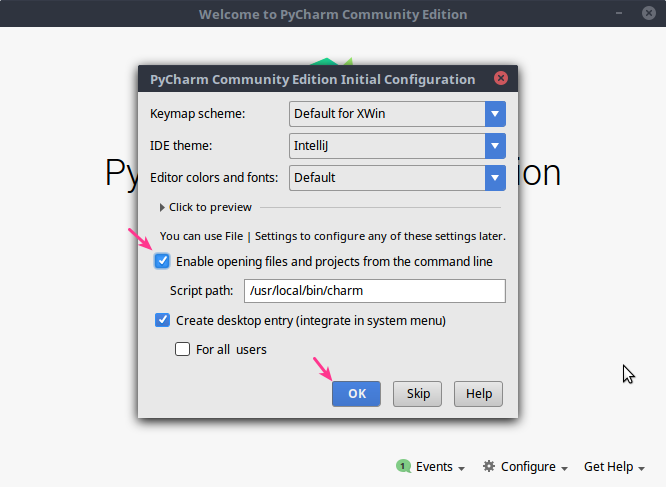Screen dimensions: 666x487
Task: Open the Events notification menu
Action: point(431,467)
